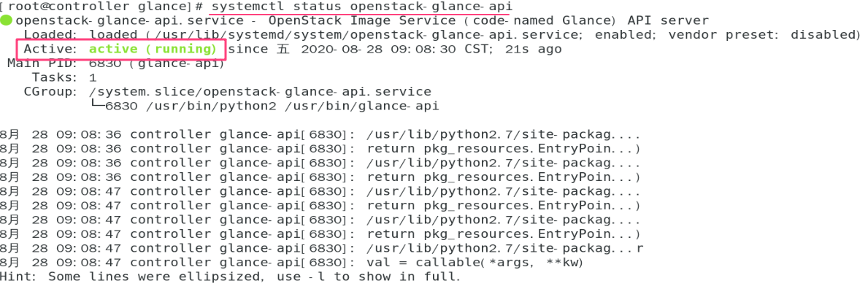The width and height of the screenshot is (868, 286).
Task: Click the 'Hint: Some lines were ellipsized' message
Action: coord(230,277)
